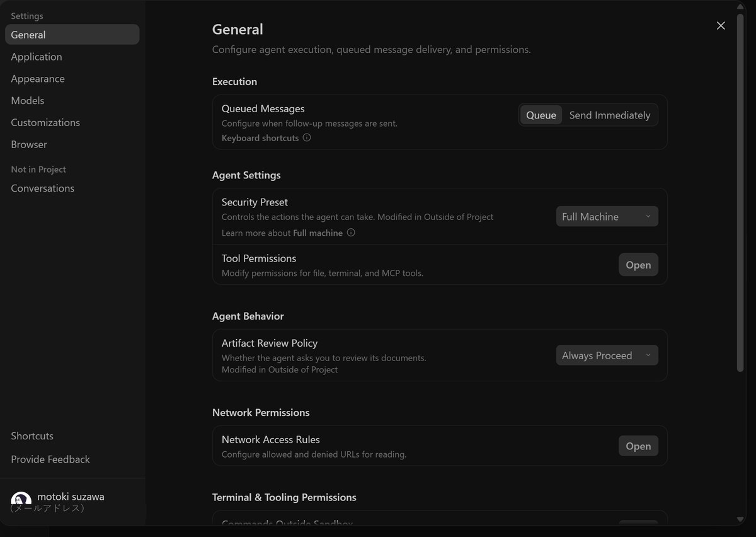Click the scrollbar up arrow at top
The width and height of the screenshot is (756, 537).
click(740, 6)
